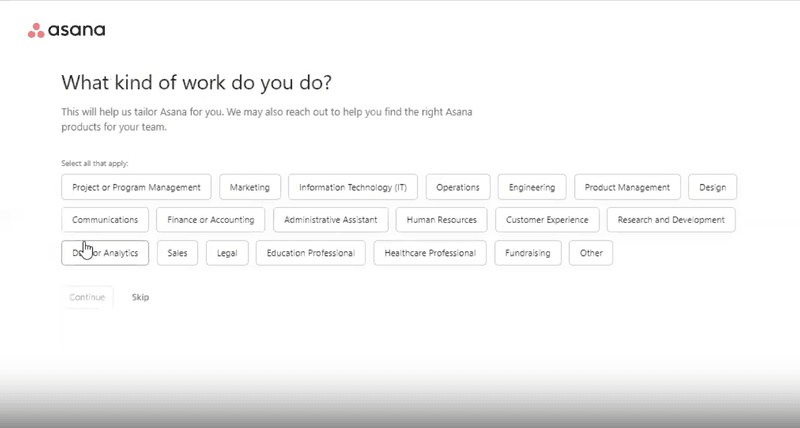Screen dimensions: 800x428
Task: Select the Engineering option
Action: [x=532, y=187]
